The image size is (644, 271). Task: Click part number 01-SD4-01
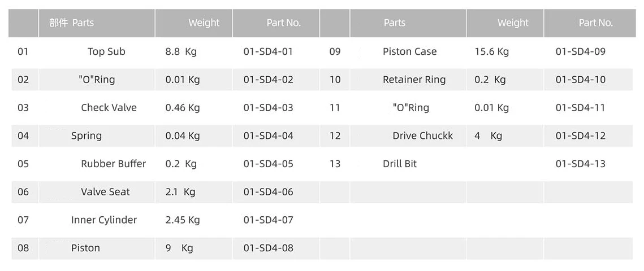pos(268,51)
